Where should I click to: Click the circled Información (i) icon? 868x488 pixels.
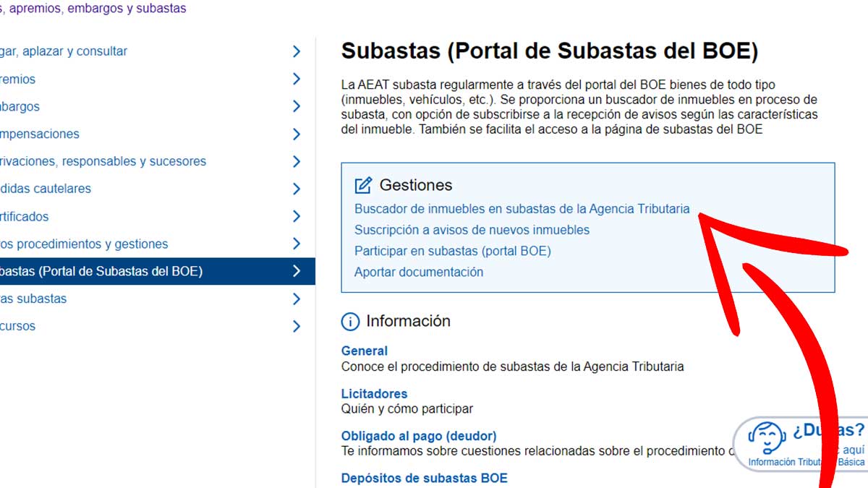(x=350, y=320)
